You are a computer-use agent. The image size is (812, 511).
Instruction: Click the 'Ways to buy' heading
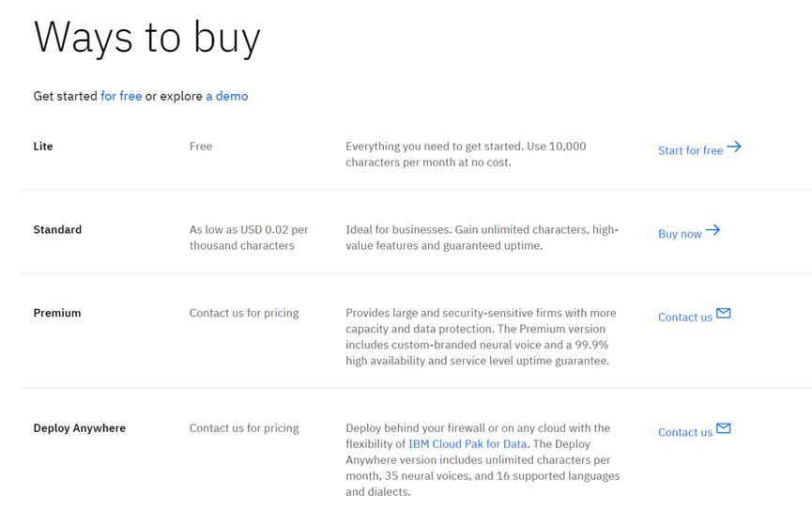tap(147, 38)
